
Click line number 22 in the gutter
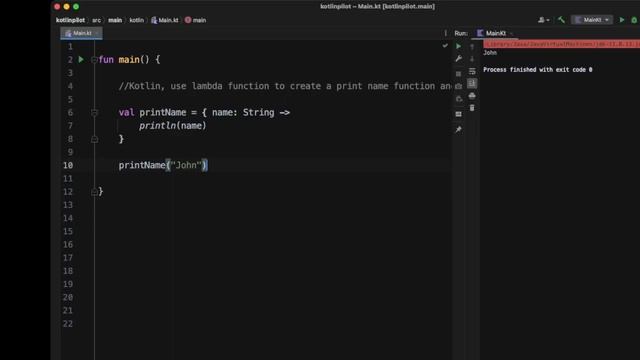tap(68, 324)
